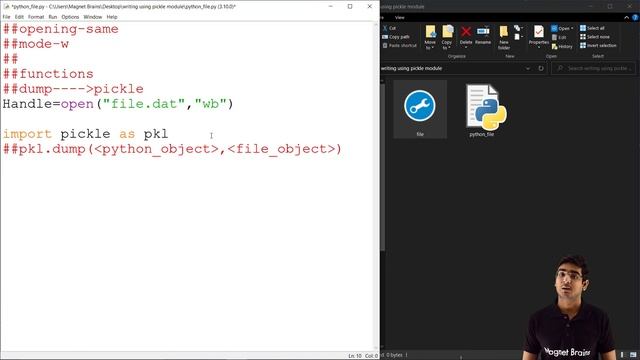640x360 pixels.
Task: Open file Properties from the ribbon
Action: (539, 36)
